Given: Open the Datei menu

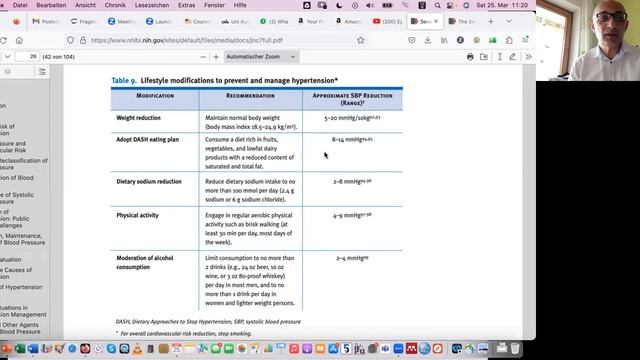Looking at the screenshot, I should coord(20,5).
